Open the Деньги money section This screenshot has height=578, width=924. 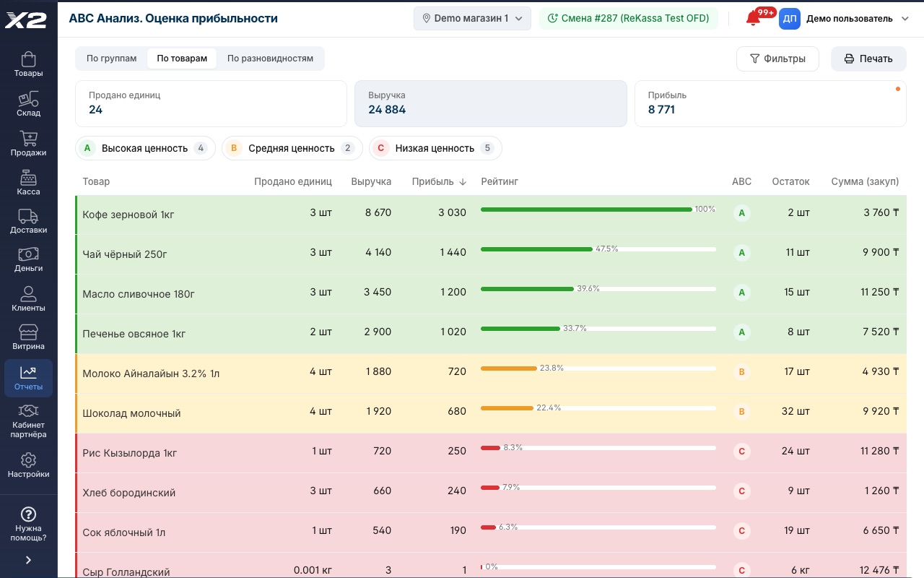pyautogui.click(x=28, y=259)
